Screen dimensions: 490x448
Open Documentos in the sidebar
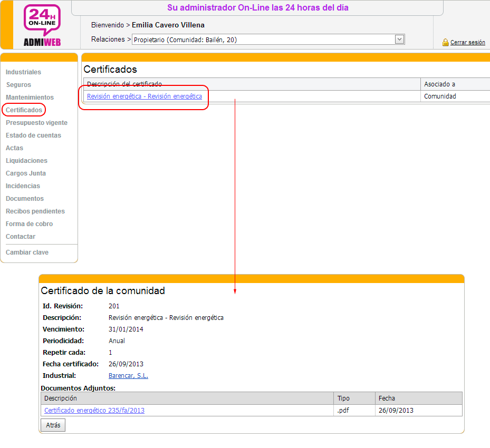(25, 199)
